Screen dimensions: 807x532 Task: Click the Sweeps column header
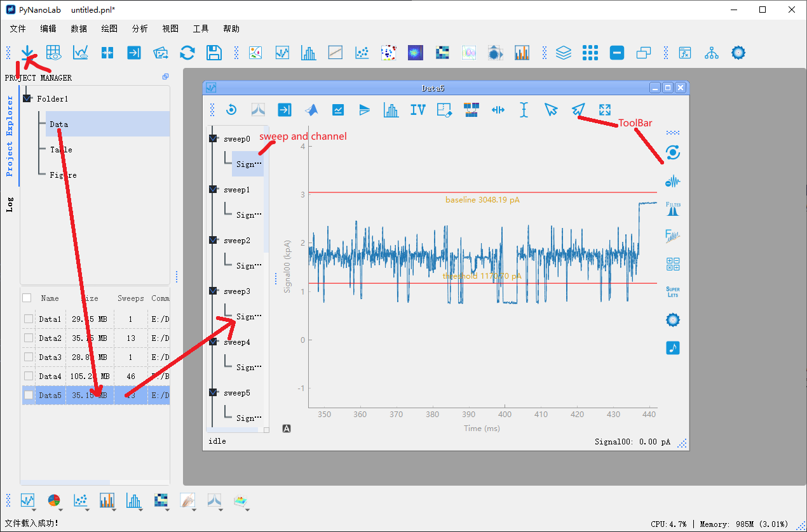coord(130,298)
